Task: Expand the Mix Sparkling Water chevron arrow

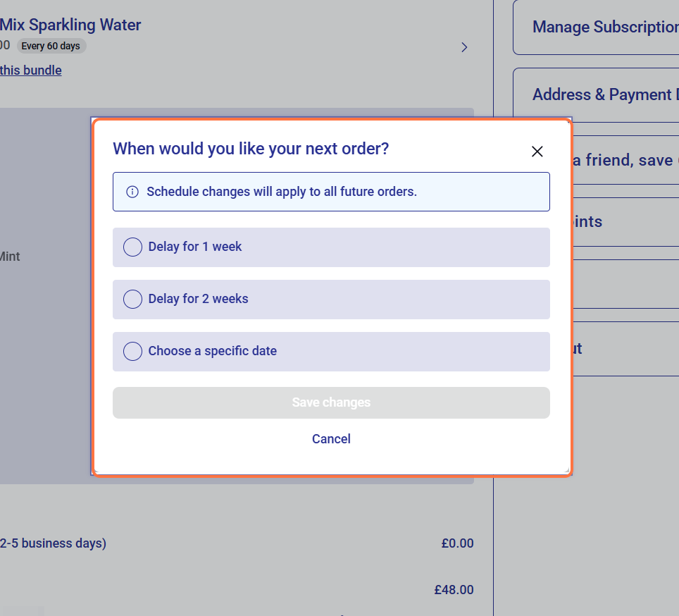Action: point(464,47)
